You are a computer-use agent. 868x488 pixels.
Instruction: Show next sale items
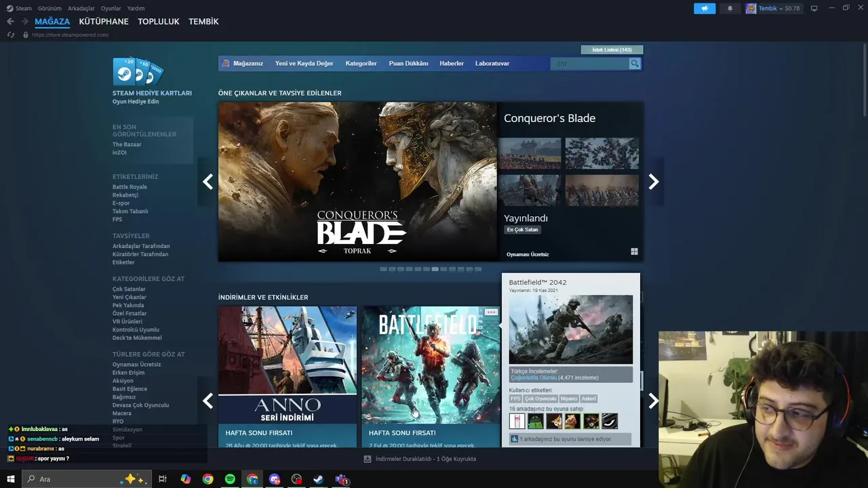click(x=654, y=401)
